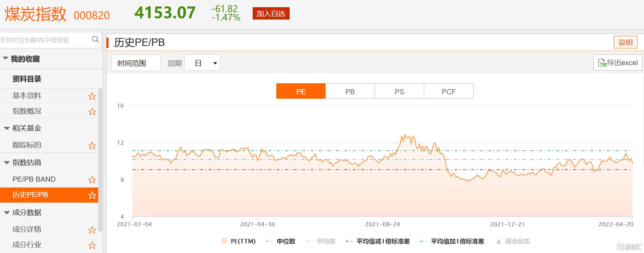Open the 时间范围 selector
The width and height of the screenshot is (644, 253).
coord(136,63)
